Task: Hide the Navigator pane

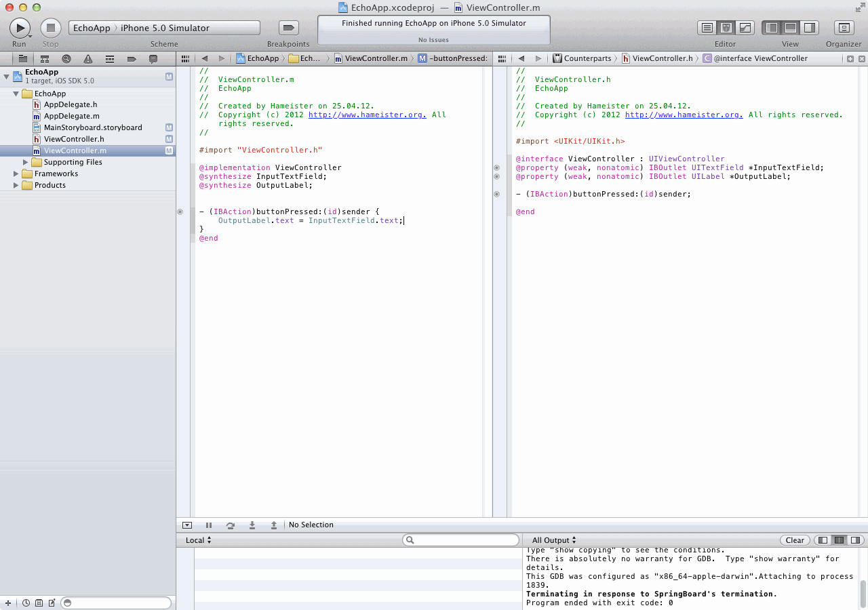Action: tap(772, 28)
